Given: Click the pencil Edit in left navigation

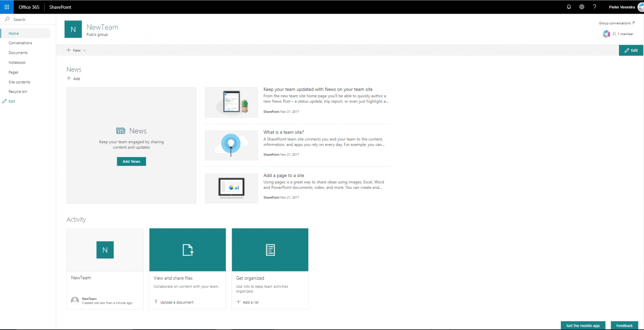Looking at the screenshot, I should (x=5, y=101).
